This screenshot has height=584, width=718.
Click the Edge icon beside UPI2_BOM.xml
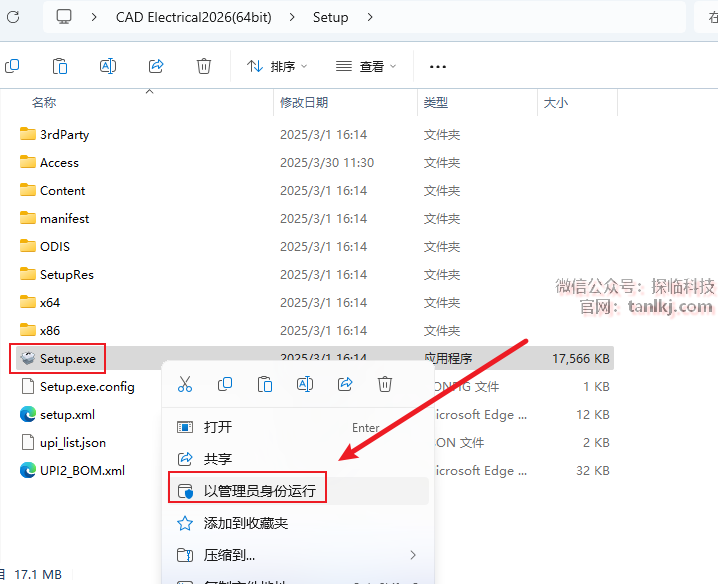pos(27,470)
